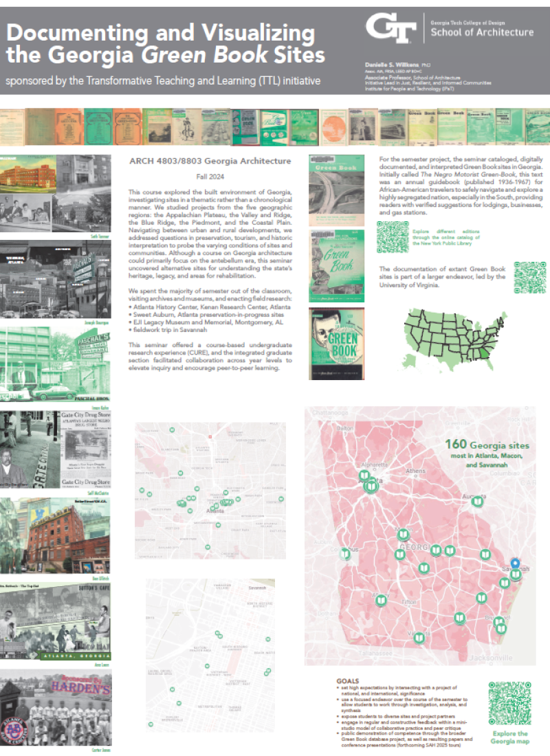Click the US map with Georgia highlighted
Image resolution: width=550 pixels, height=756 pixels.
point(455,341)
